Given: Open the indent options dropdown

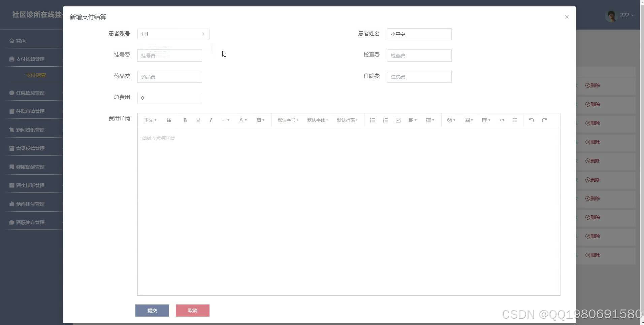Looking at the screenshot, I should [430, 120].
